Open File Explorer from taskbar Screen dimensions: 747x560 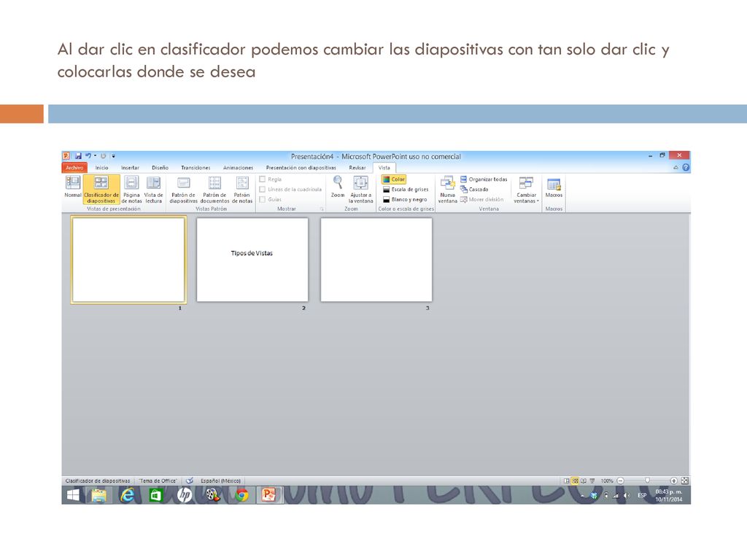[x=98, y=495]
